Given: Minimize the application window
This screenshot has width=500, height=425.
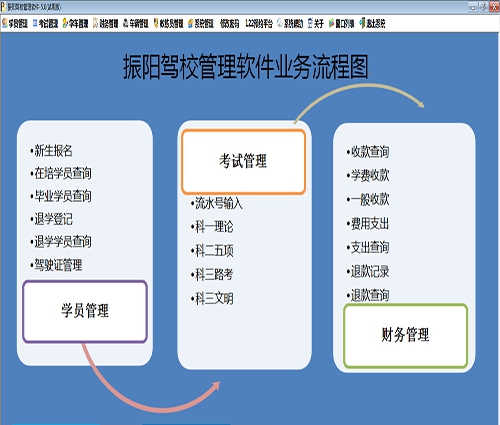Looking at the screenshot, I should click(x=473, y=7).
